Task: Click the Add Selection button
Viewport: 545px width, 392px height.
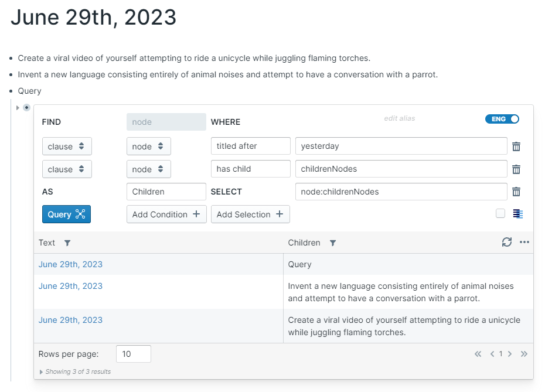Action: click(250, 214)
